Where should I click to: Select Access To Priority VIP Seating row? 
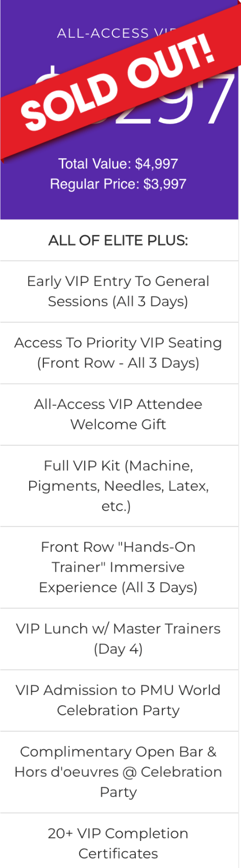coord(119,353)
